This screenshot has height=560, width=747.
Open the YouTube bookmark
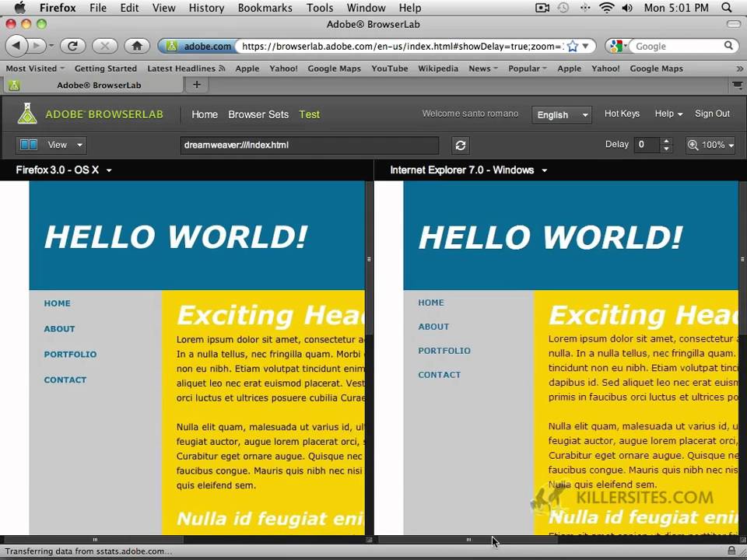pyautogui.click(x=389, y=68)
